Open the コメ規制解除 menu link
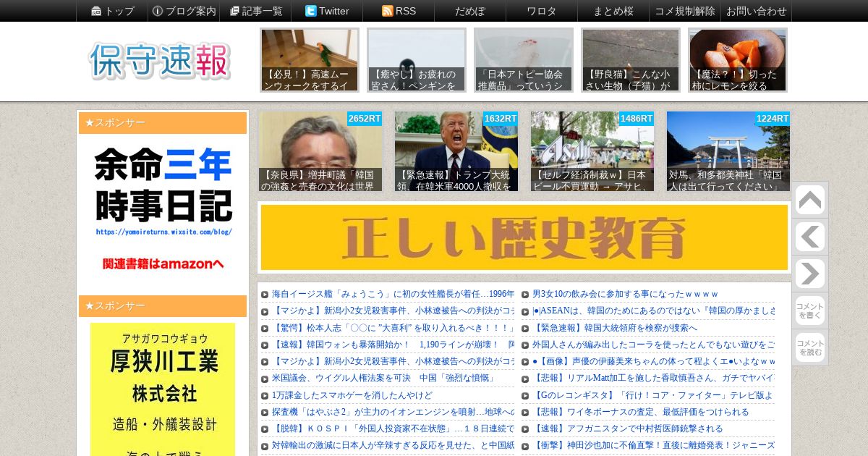Viewport: 868px width, 456px height. 685,11
